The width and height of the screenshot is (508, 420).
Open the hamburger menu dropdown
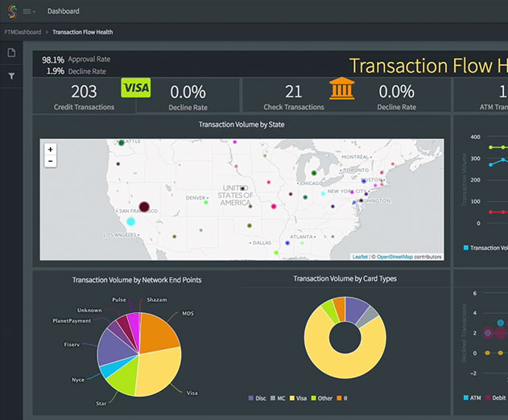(29, 11)
